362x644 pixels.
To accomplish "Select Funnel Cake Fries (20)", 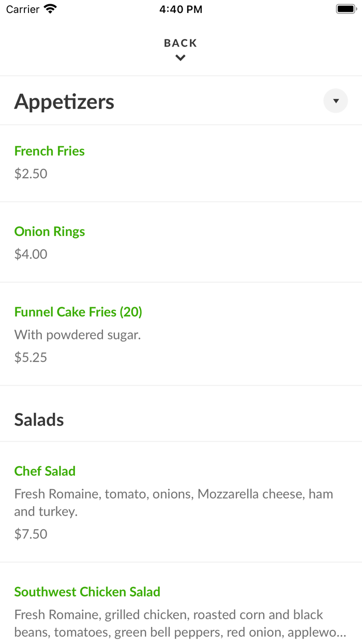I will [78, 312].
